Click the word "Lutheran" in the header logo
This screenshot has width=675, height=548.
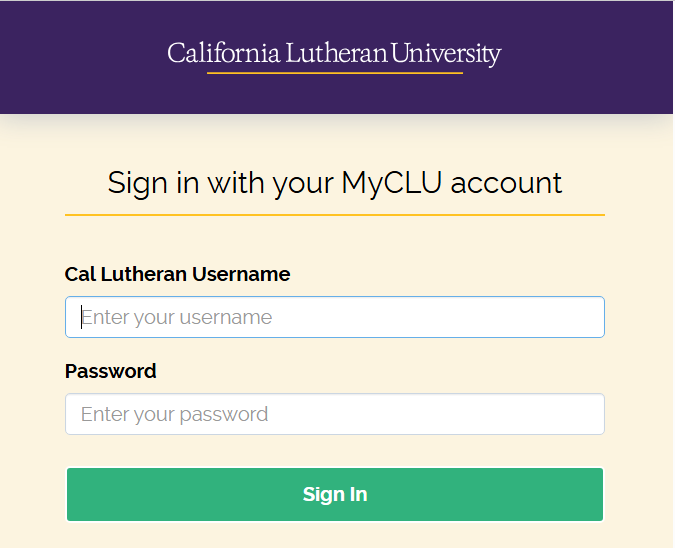pyautogui.click(x=336, y=53)
